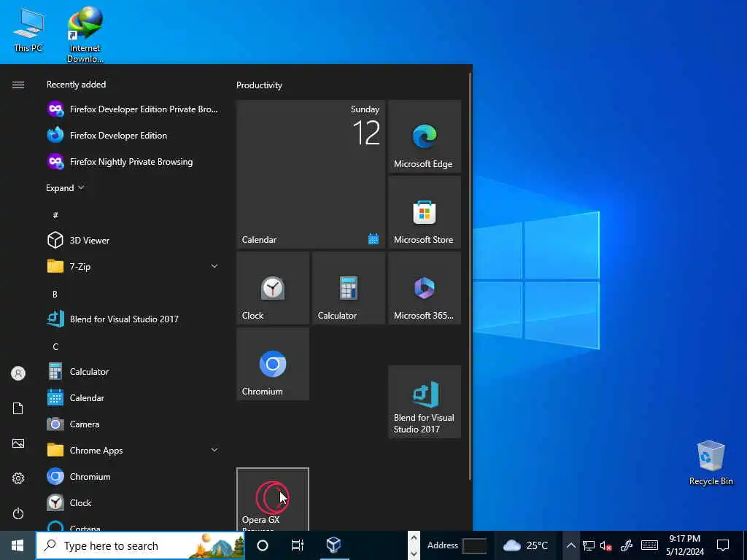
Task: Click the Recently added heading
Action: (76, 85)
